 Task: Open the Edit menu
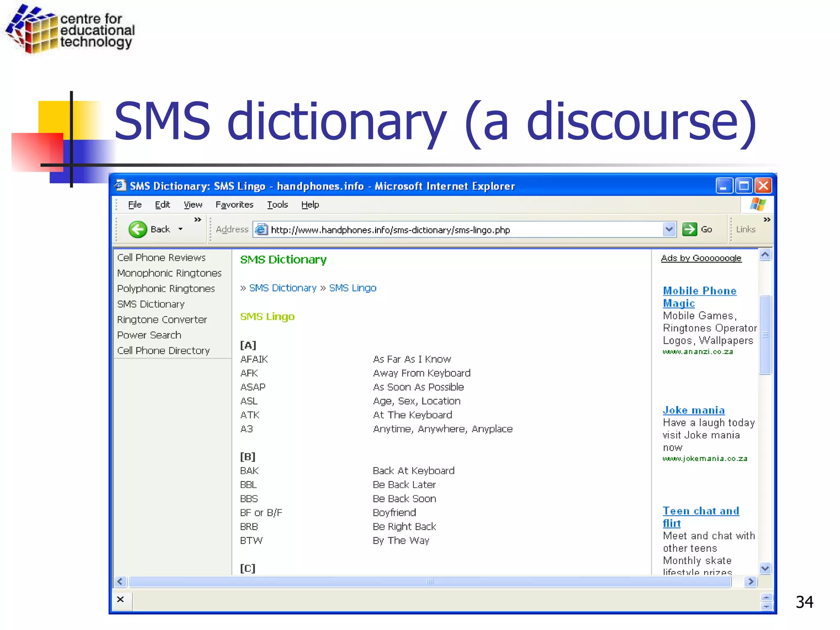pyautogui.click(x=162, y=204)
